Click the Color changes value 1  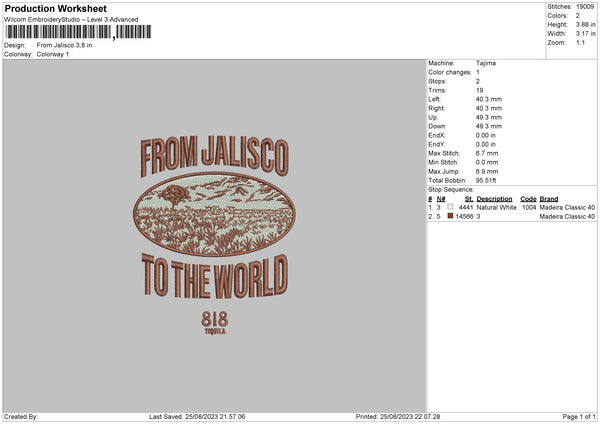(x=478, y=72)
